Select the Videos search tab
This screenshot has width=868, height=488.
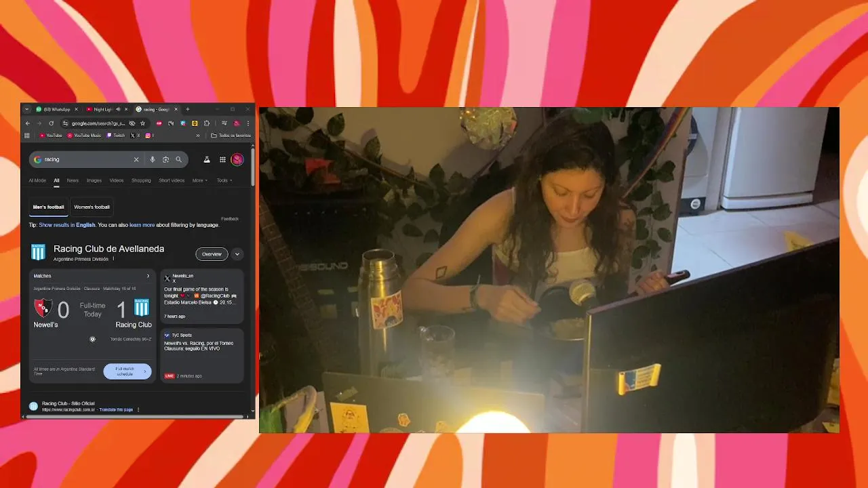point(117,180)
